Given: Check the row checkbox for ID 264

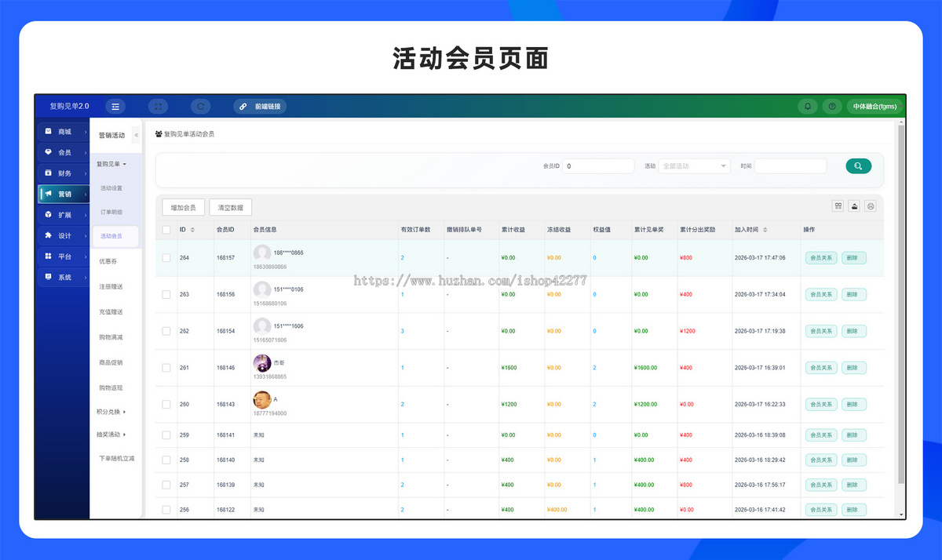Looking at the screenshot, I should pos(166,257).
